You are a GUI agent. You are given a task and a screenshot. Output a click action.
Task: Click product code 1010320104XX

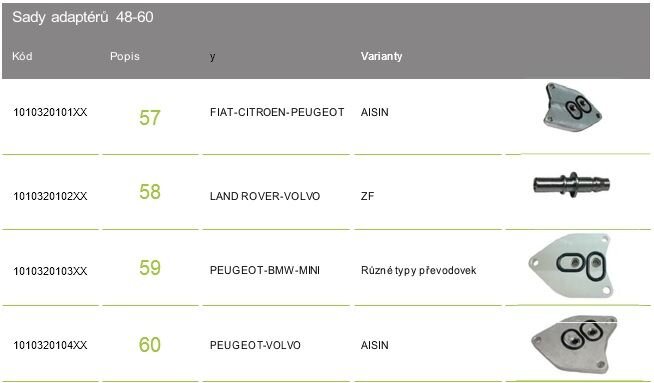coord(50,345)
